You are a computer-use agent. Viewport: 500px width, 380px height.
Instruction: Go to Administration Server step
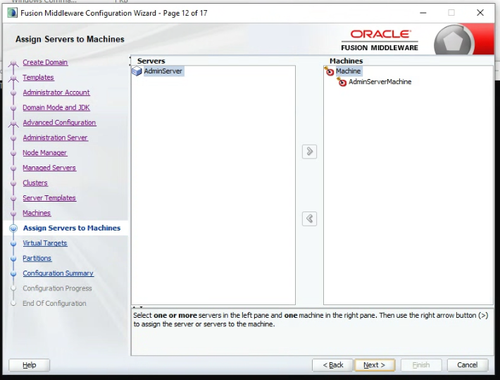click(x=55, y=137)
